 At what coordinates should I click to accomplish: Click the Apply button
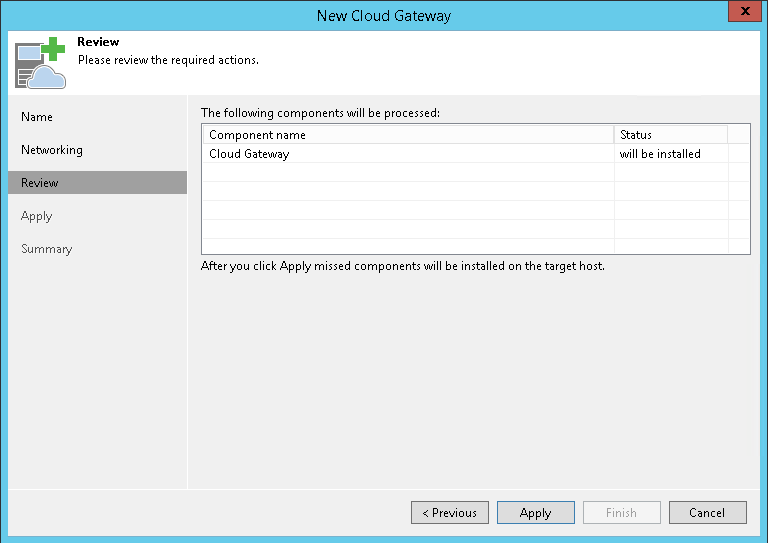pos(536,513)
